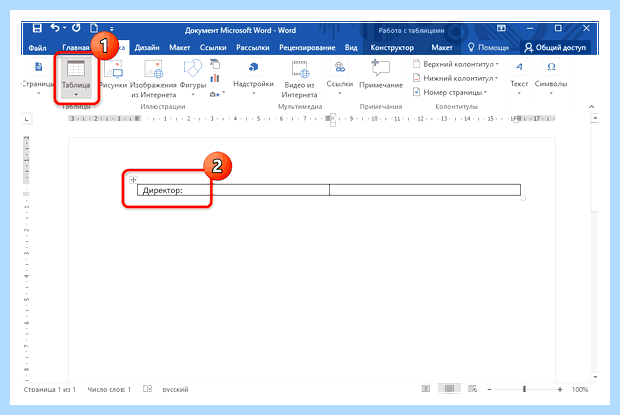
Task: Undo the last action
Action: point(55,28)
